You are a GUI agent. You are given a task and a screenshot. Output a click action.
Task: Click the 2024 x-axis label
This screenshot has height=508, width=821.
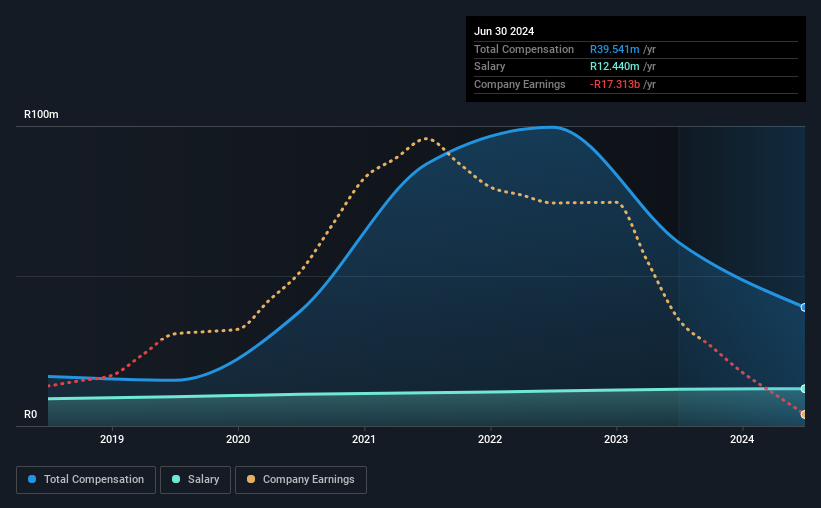(x=742, y=439)
